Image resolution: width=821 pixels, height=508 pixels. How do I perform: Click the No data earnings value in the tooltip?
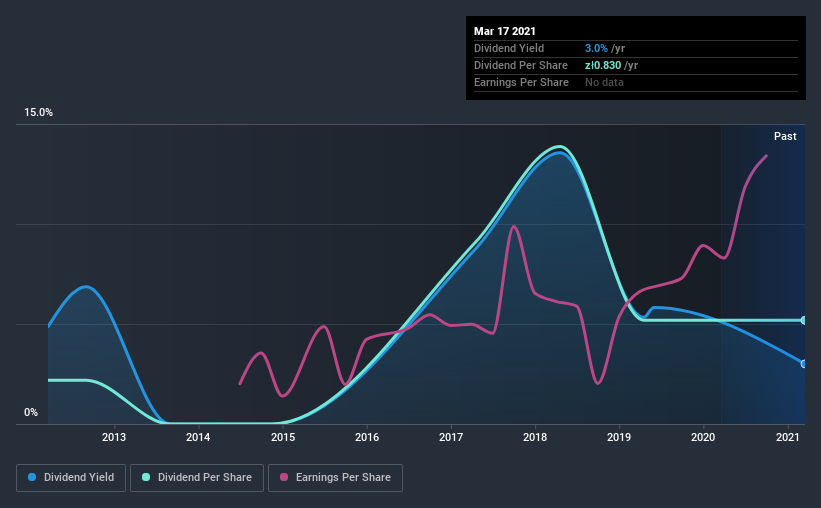[x=604, y=82]
